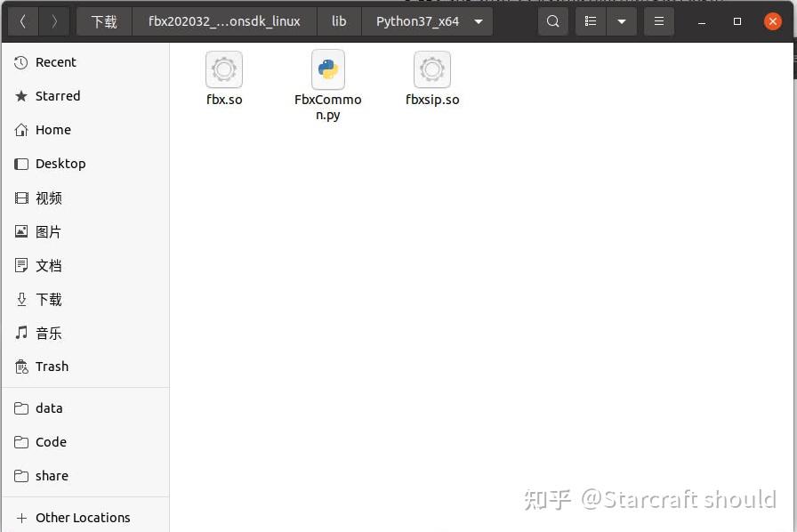Select the fbxsip.so file icon
This screenshot has height=532, width=797.
(x=432, y=69)
